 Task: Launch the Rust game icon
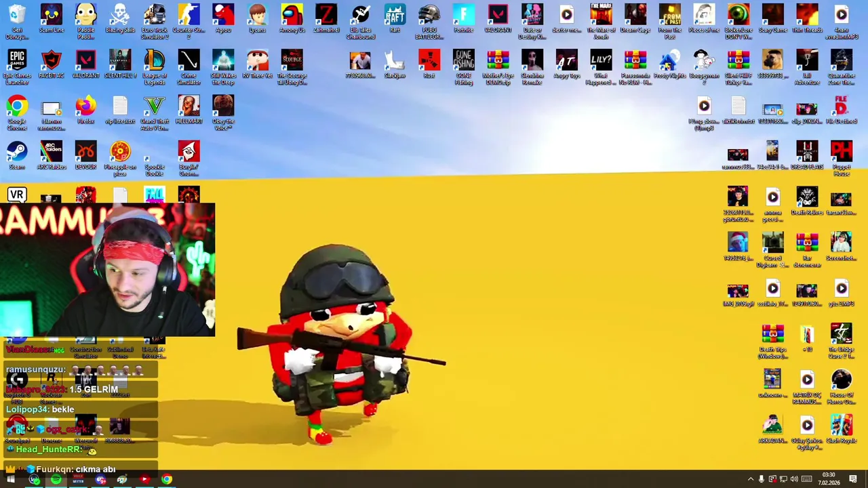pos(429,64)
